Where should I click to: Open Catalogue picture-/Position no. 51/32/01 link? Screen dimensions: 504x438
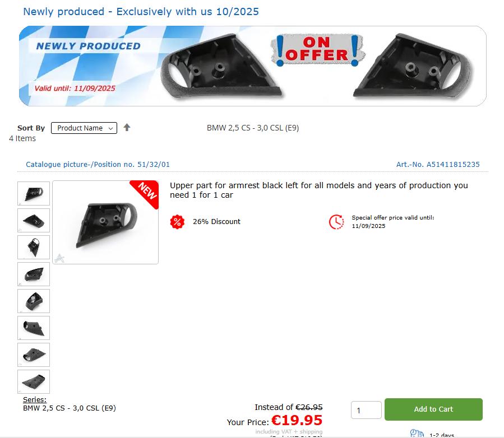98,165
